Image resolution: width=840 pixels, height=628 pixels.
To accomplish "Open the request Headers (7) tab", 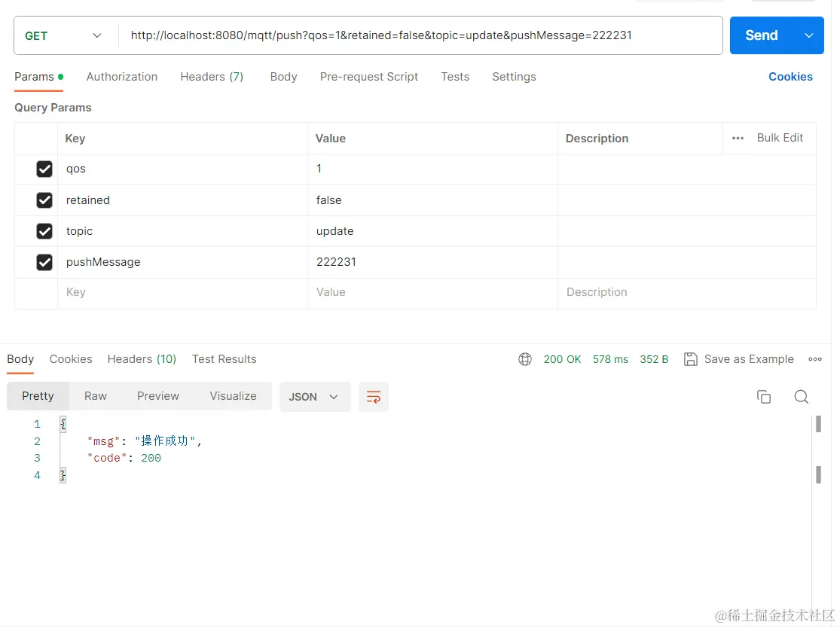I will pos(212,77).
